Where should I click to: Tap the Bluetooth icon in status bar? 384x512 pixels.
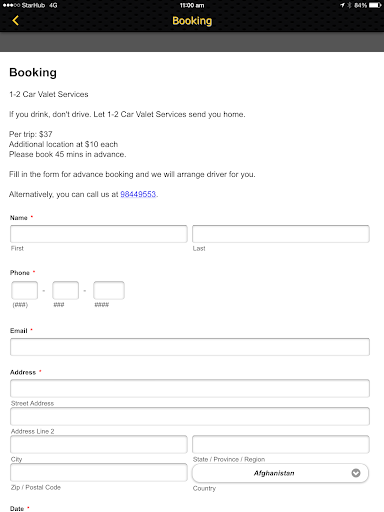click(350, 5)
